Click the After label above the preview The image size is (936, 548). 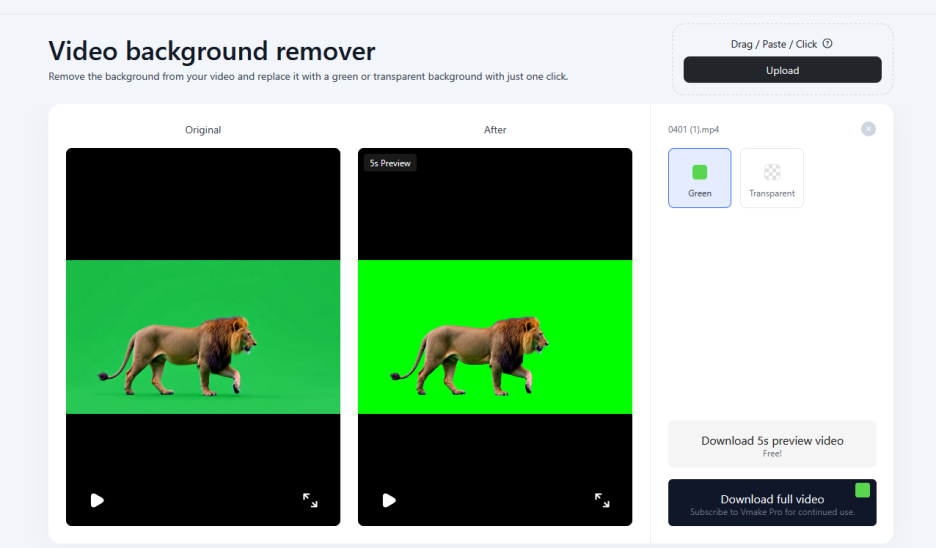[x=495, y=130]
